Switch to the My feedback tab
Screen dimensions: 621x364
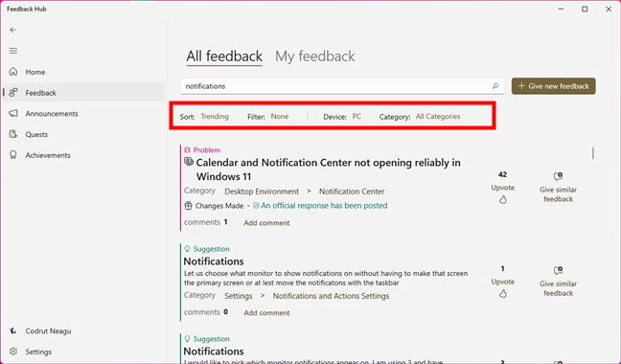click(315, 57)
